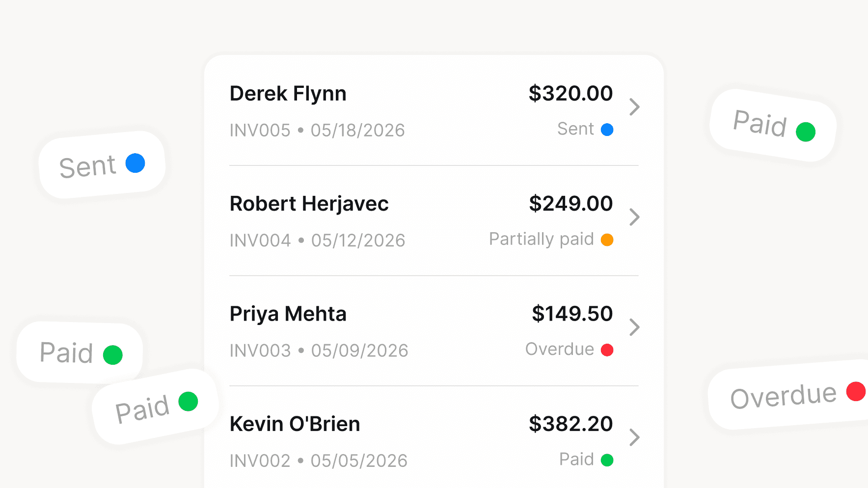Image resolution: width=868 pixels, height=488 pixels.
Task: Toggle the Sent status on Derek Flynn's invoice
Action: tap(585, 129)
